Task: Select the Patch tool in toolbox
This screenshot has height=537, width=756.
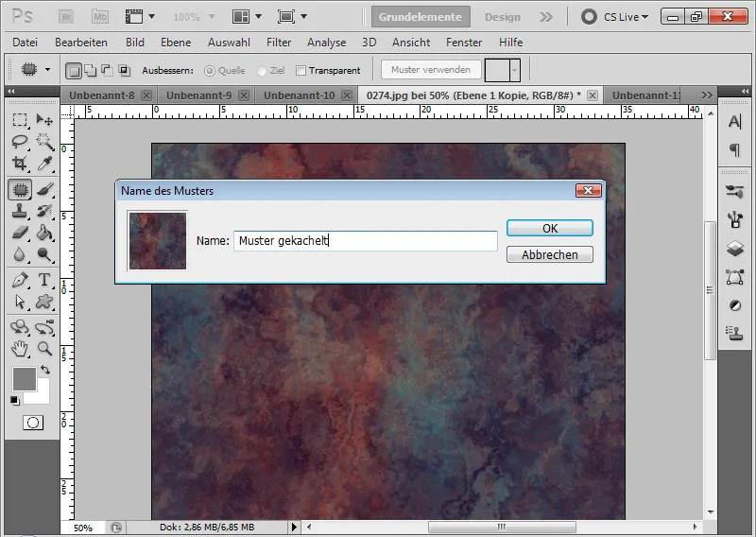Action: 20,190
